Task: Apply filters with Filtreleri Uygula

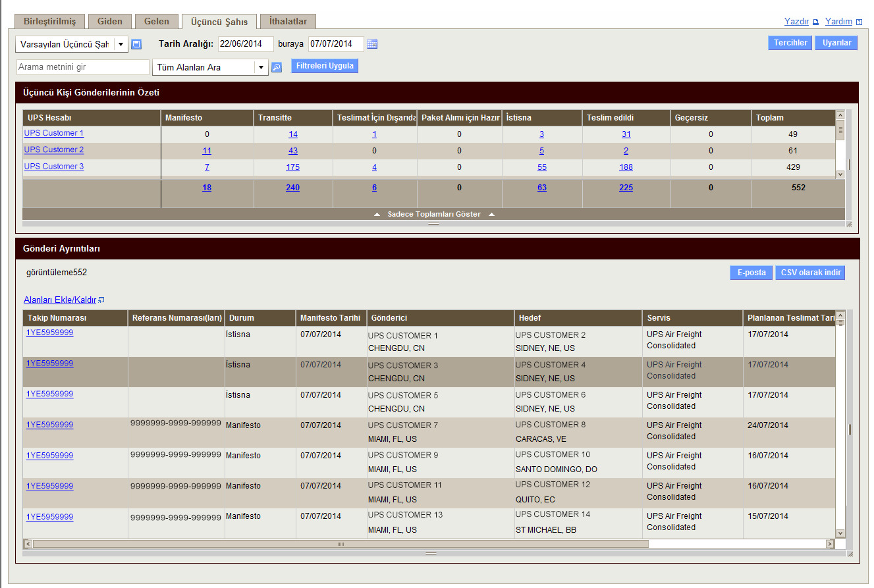Action: pos(325,66)
